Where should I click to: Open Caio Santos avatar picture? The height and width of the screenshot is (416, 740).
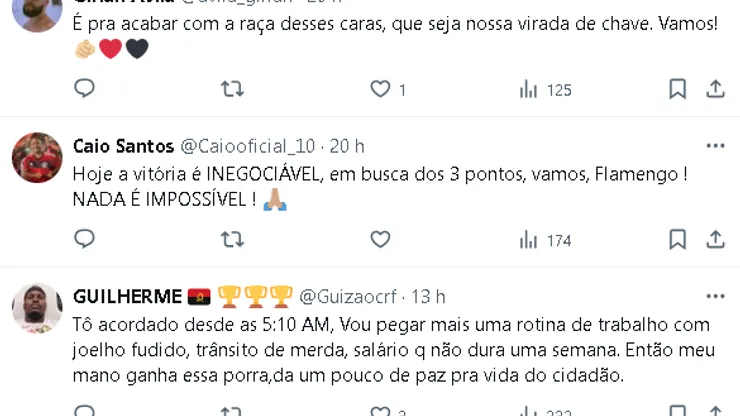(37, 158)
